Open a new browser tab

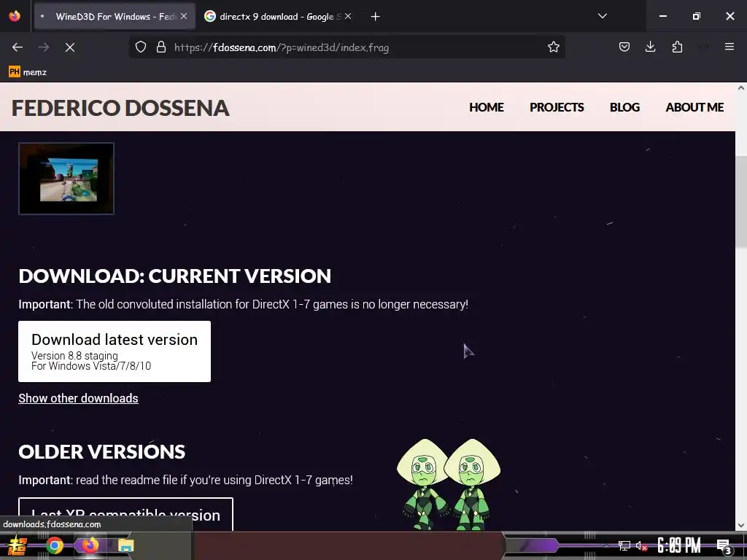tap(376, 17)
